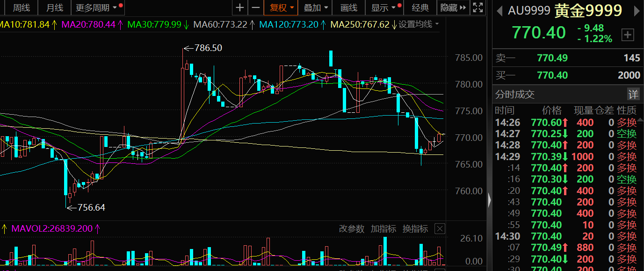Click 仓差 column header

click(604, 110)
